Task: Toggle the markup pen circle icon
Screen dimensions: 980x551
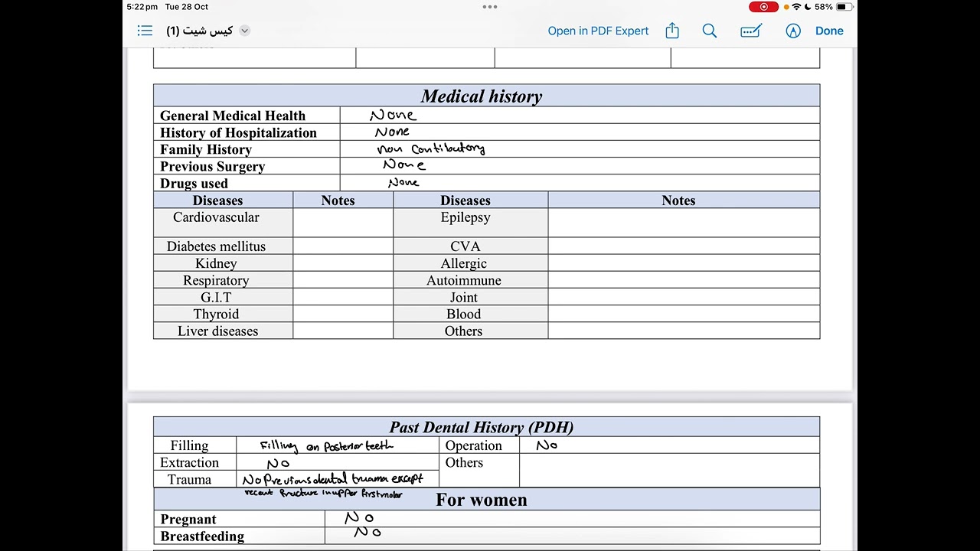Action: click(x=793, y=31)
